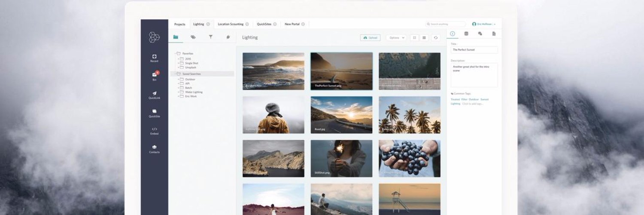
Task: Select the hands holding blueberries thumbnail
Action: [410, 158]
